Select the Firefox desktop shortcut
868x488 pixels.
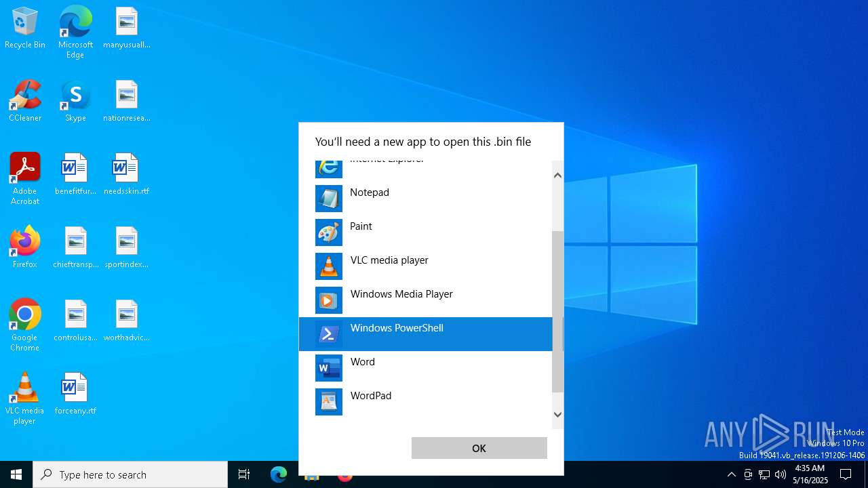tap(25, 247)
